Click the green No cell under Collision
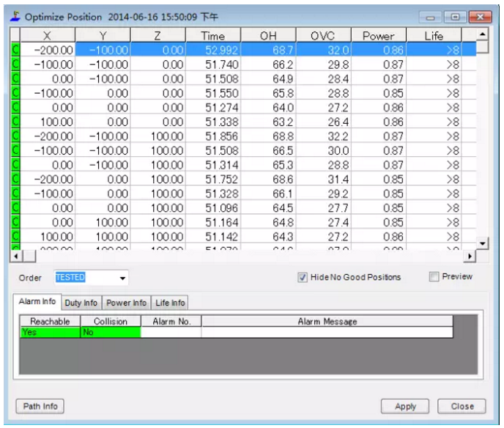The image size is (504, 428). point(111,332)
